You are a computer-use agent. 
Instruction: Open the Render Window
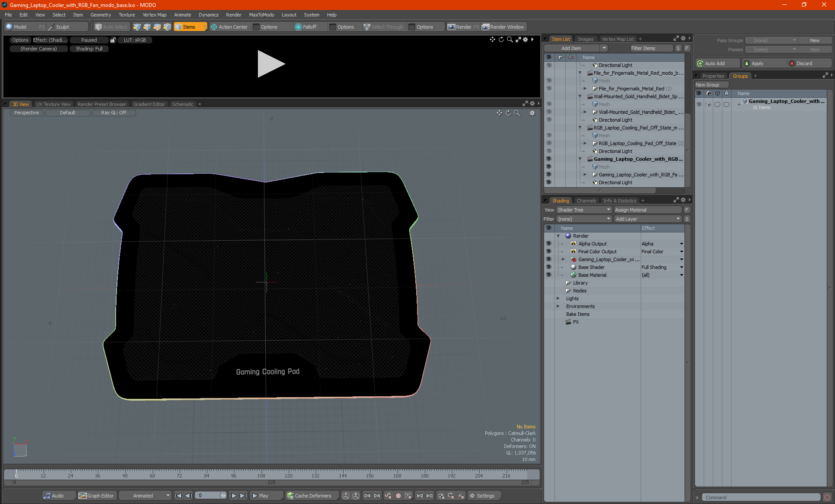point(503,27)
